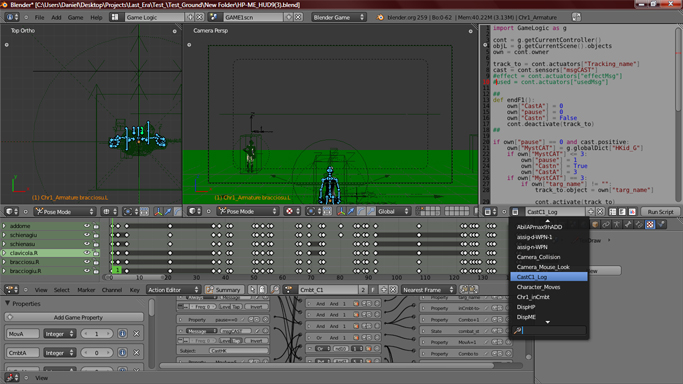Toggle lock icon for bracciosu.R channel
Image resolution: width=683 pixels, height=384 pixels.
pos(96,262)
